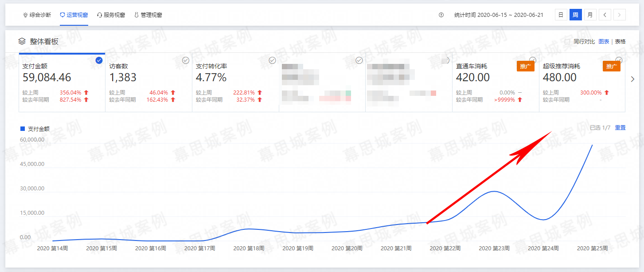Click the 重置 link to reset selection
Screen dimensions: 644x272
point(620,128)
